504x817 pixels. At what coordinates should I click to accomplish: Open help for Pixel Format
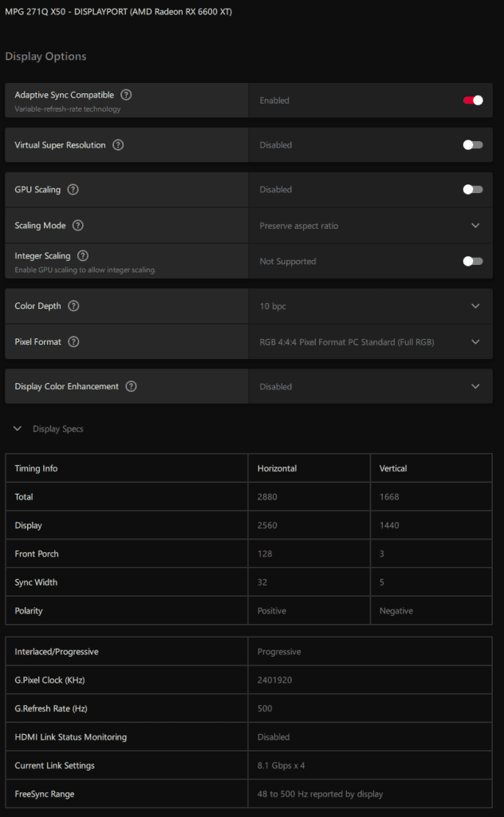pos(73,341)
